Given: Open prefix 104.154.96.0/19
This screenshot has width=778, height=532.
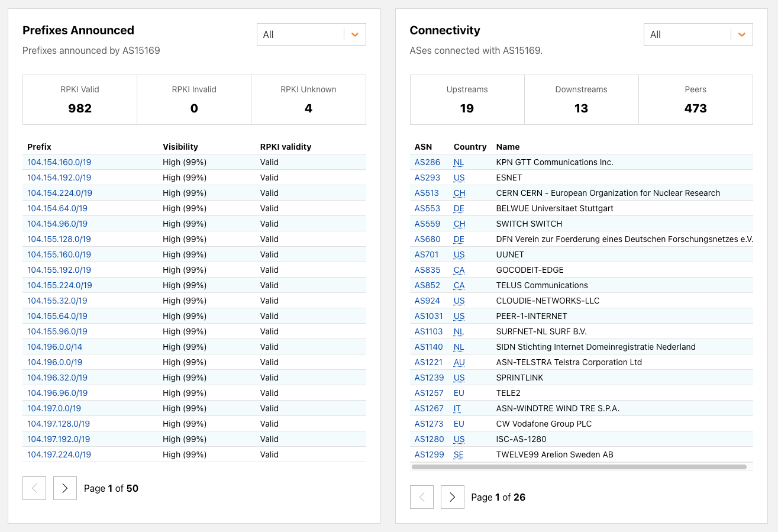Looking at the screenshot, I should tap(57, 224).
